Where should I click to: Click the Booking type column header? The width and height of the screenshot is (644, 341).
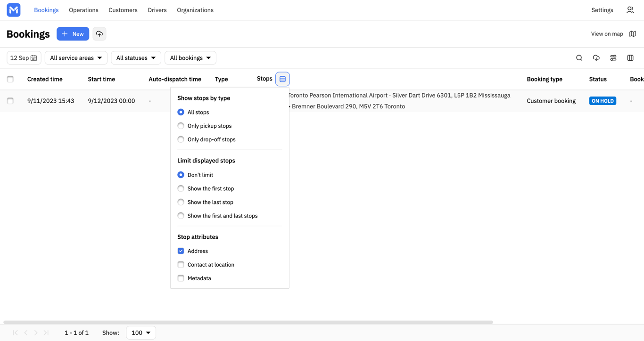tap(545, 79)
